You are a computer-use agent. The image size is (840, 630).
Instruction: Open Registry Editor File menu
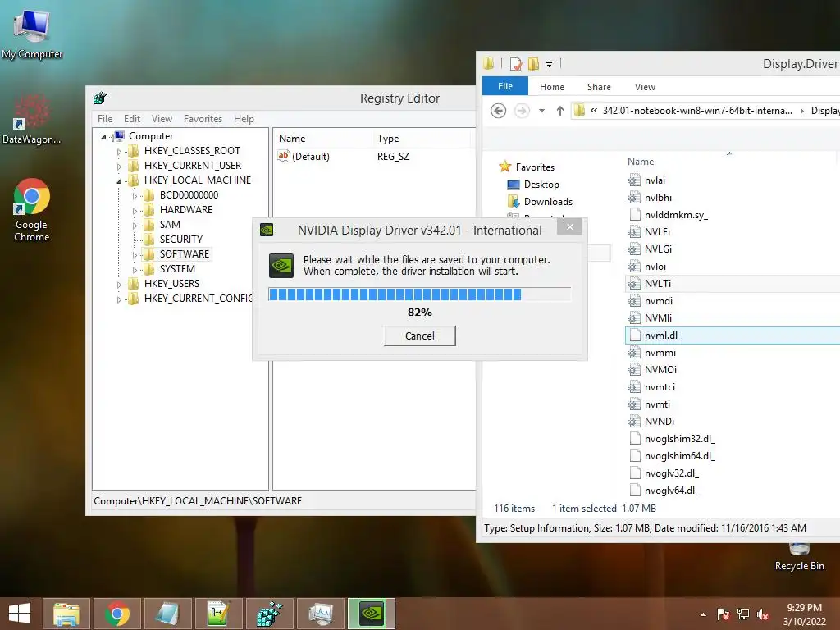105,119
